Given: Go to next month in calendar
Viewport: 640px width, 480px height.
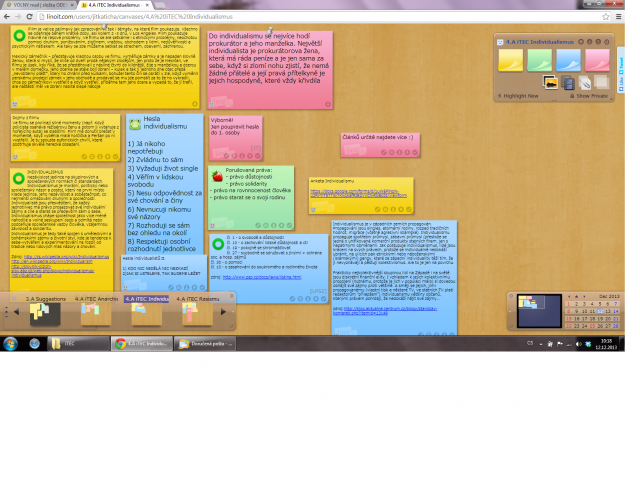Looking at the screenshot, I should [584, 297].
